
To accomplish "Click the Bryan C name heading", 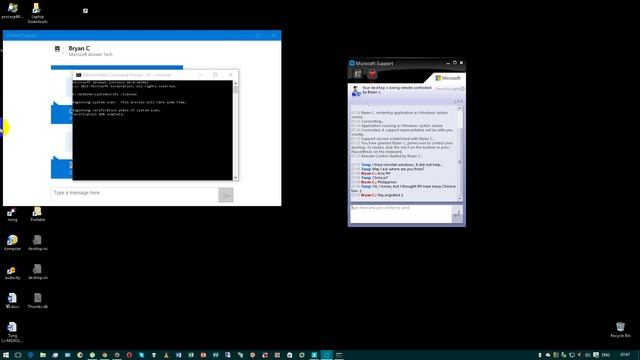I will point(79,48).
